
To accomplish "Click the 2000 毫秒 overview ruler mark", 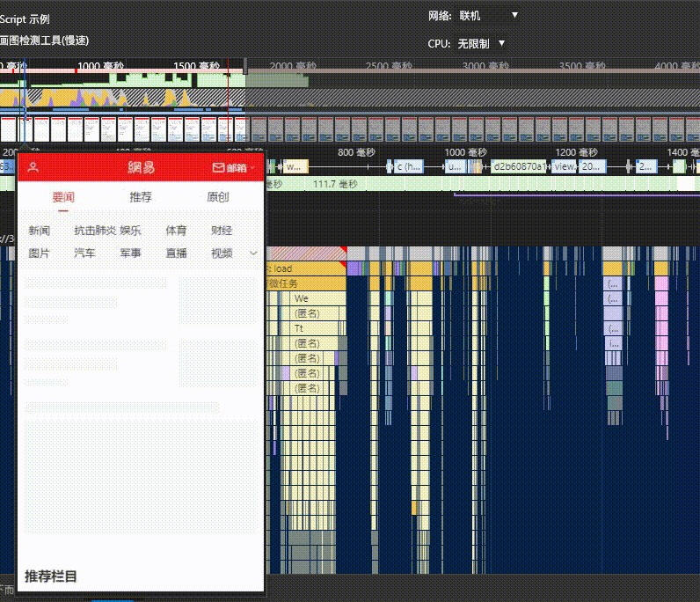I will [293, 66].
